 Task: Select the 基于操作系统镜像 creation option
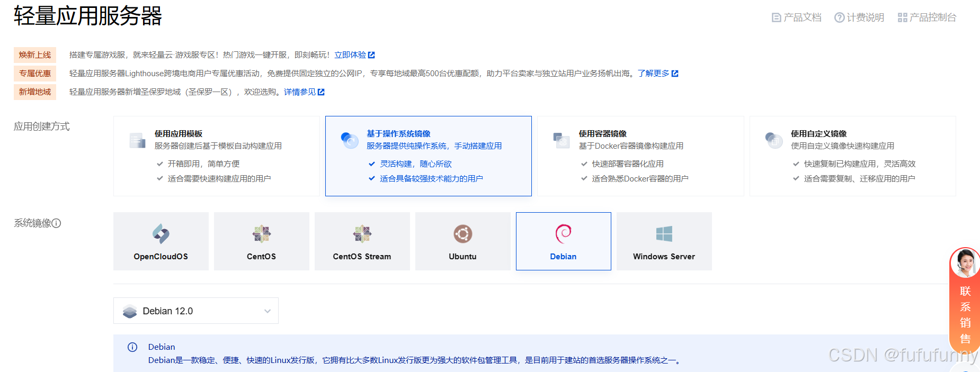coord(429,156)
